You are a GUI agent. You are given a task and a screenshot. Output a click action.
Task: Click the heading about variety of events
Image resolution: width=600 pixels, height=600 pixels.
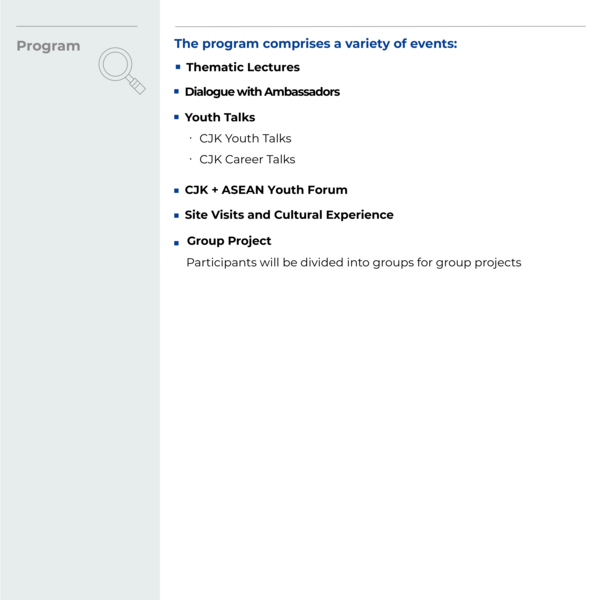point(315,44)
